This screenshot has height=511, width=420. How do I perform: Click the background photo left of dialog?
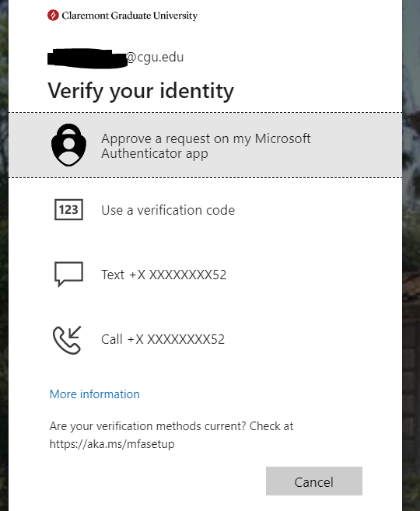tap(4, 255)
